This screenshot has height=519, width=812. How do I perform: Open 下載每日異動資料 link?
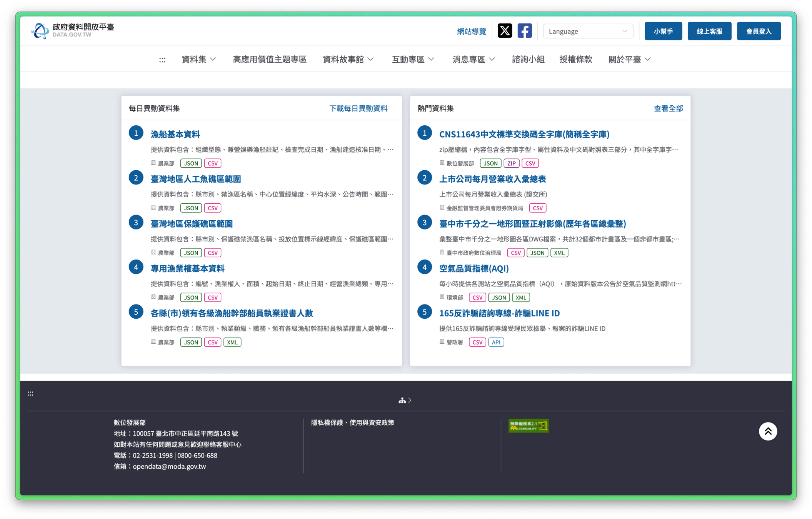coord(358,108)
